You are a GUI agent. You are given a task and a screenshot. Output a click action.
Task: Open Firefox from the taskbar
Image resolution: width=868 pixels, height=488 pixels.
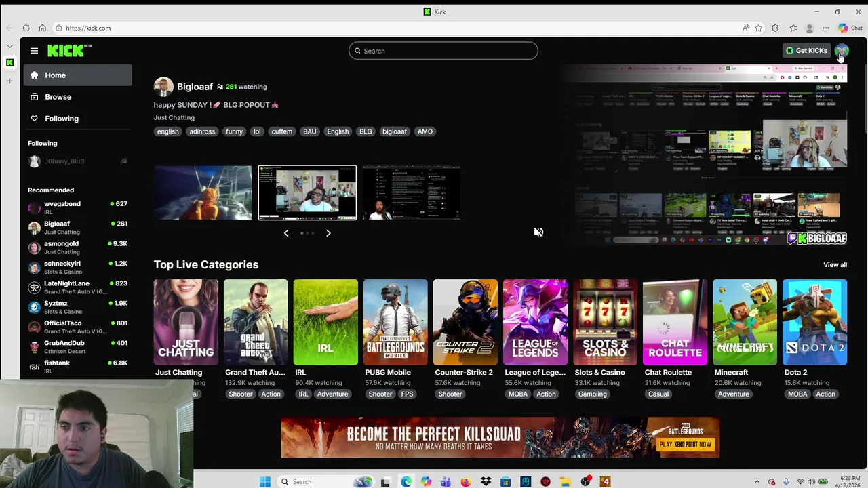click(465, 482)
